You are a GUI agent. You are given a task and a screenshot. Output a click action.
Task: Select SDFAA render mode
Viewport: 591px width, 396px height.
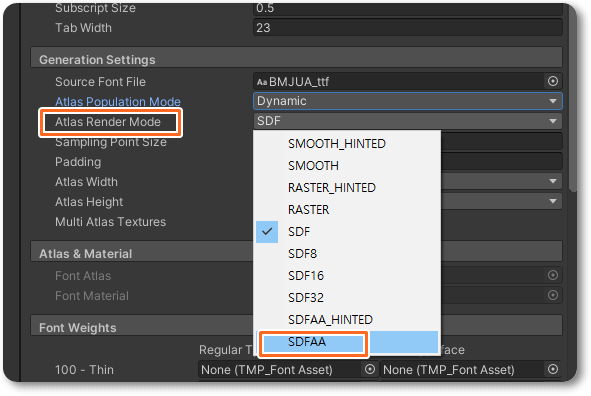coord(347,342)
